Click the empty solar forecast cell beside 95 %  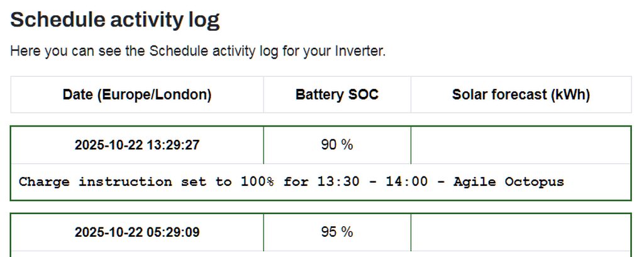[x=521, y=232]
